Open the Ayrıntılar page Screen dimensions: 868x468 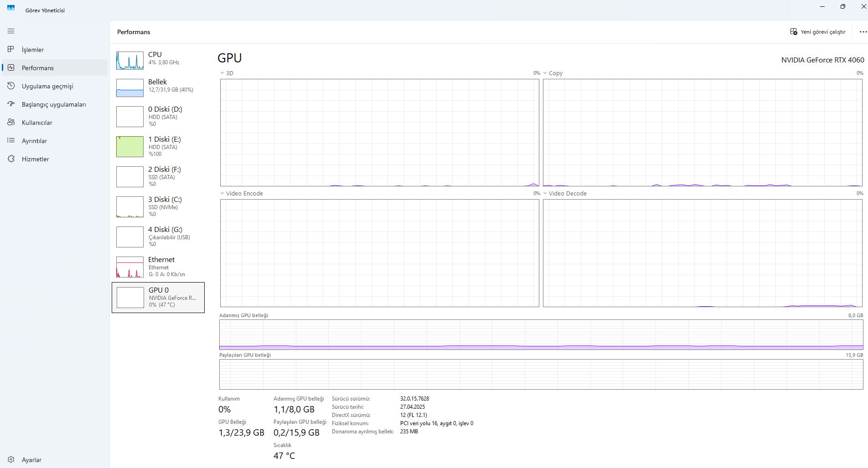click(55, 140)
